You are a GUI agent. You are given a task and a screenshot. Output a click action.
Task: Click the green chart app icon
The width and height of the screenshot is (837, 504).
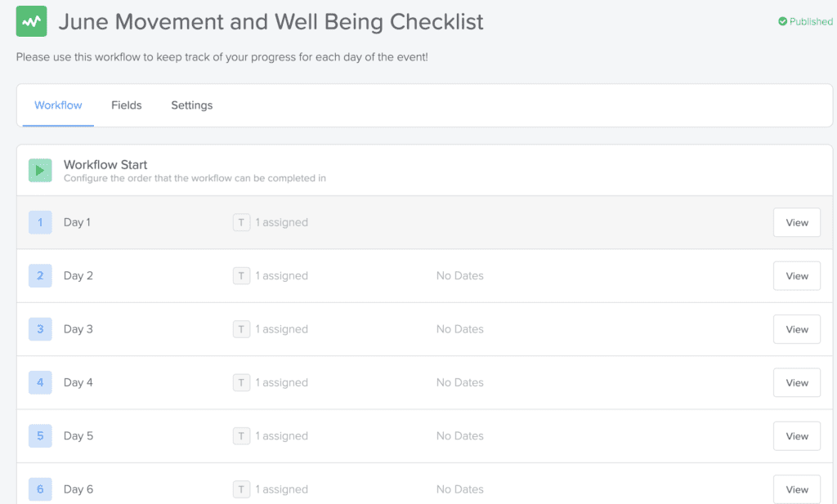click(x=31, y=20)
